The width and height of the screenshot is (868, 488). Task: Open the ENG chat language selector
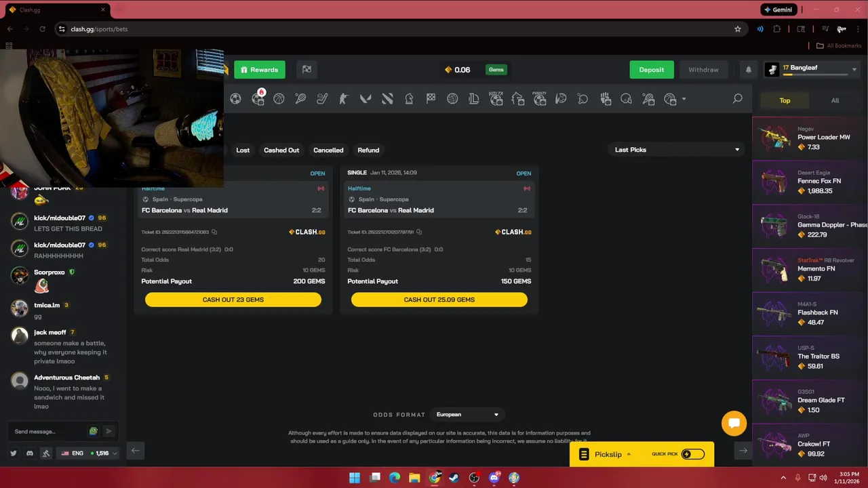click(x=89, y=453)
